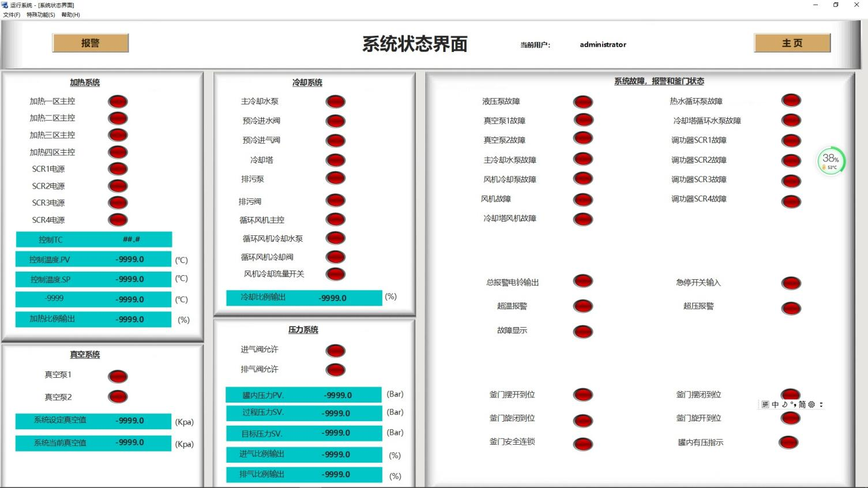868x488 pixels.
Task: Click the 真空泵1 indicator lamp
Action: (x=117, y=376)
